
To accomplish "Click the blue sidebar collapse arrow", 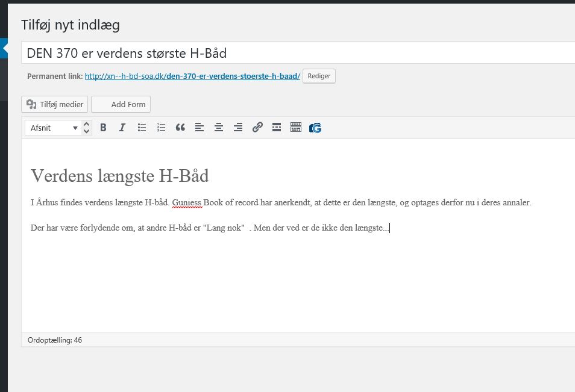I will point(4,48).
